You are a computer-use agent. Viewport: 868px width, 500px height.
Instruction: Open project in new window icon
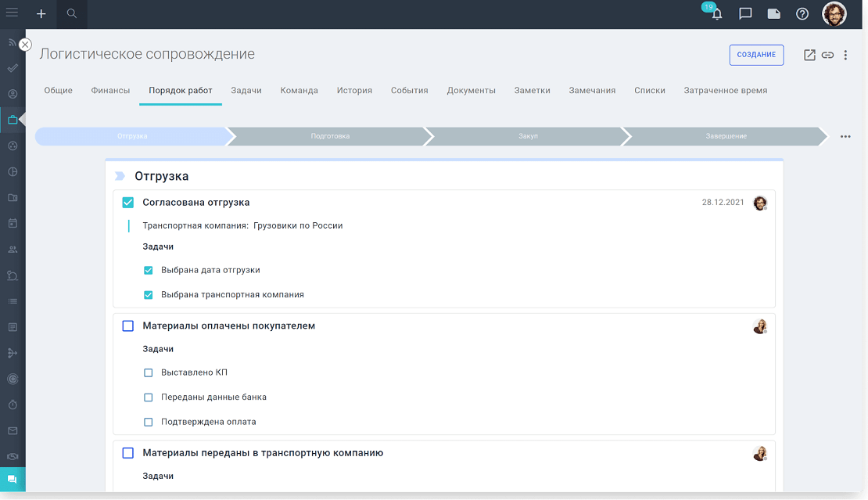(x=809, y=55)
